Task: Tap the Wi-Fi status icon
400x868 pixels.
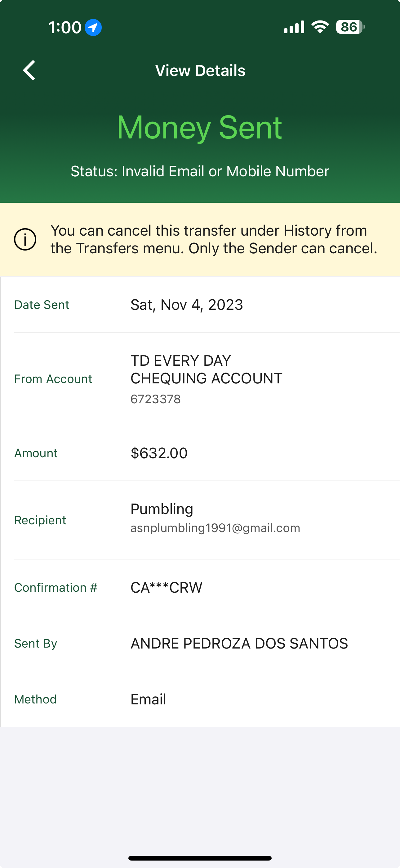Action: click(320, 27)
